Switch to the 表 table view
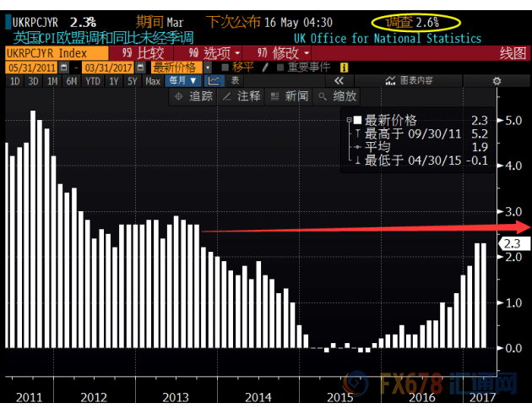Viewport: 532px width, 414px height. click(234, 81)
